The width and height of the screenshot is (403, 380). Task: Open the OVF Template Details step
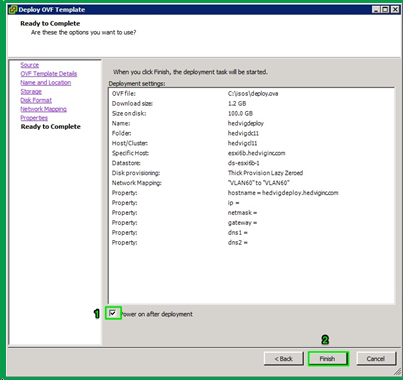49,74
